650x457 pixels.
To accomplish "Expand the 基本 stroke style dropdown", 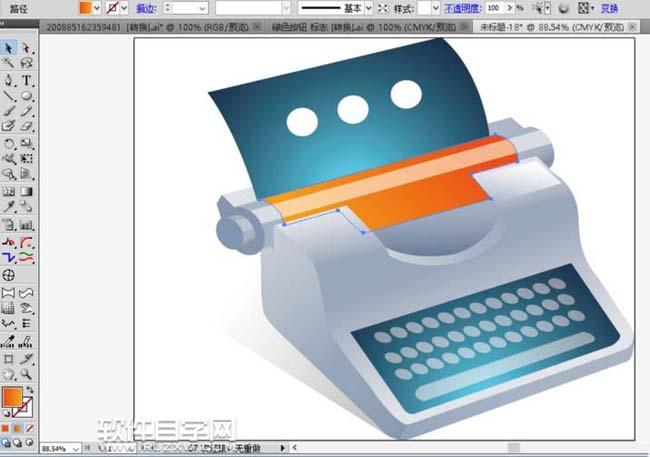I will (368, 8).
